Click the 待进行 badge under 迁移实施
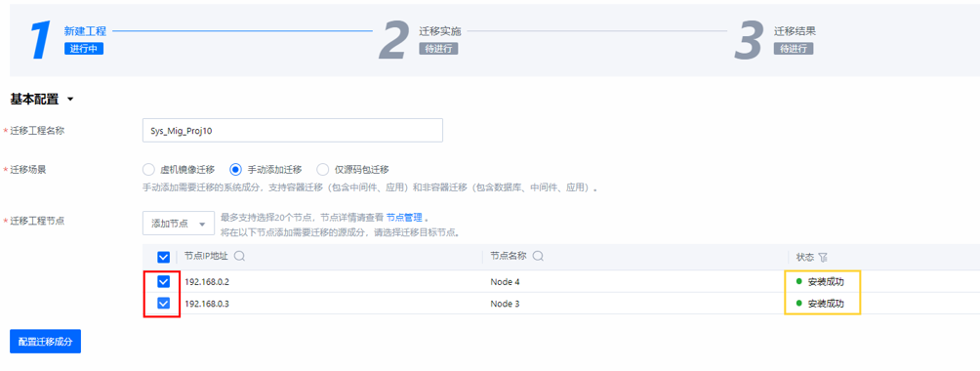Screen dimensions: 980x371 [438, 49]
